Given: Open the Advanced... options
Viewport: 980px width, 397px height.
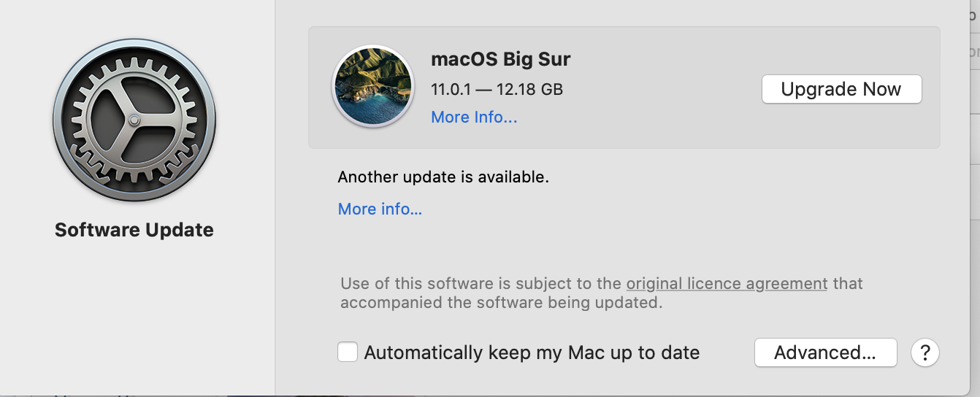Looking at the screenshot, I should tap(825, 352).
